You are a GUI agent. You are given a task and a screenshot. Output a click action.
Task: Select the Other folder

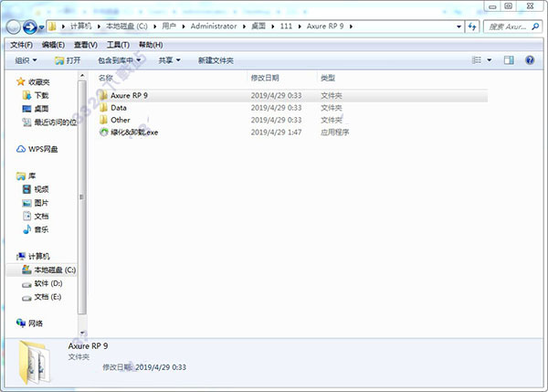[121, 120]
